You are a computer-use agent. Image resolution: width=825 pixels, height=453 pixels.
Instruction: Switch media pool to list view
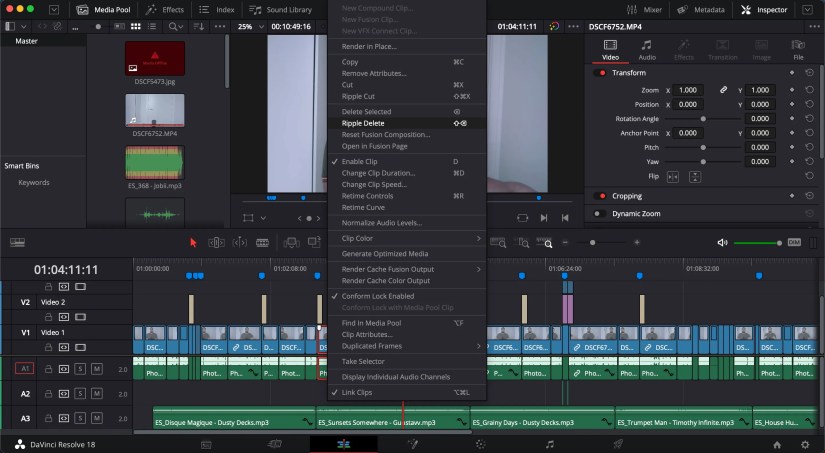[152, 26]
